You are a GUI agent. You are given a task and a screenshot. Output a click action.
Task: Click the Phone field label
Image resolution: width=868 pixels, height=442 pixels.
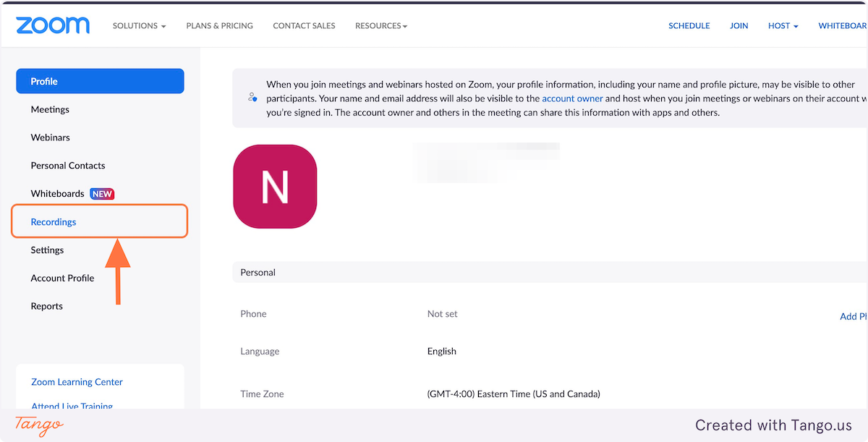pos(253,314)
